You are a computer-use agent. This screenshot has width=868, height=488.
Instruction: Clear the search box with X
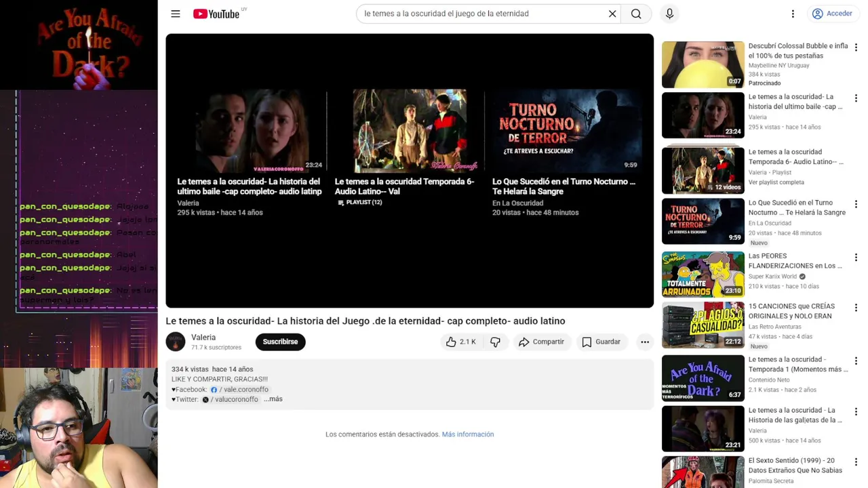(x=612, y=14)
